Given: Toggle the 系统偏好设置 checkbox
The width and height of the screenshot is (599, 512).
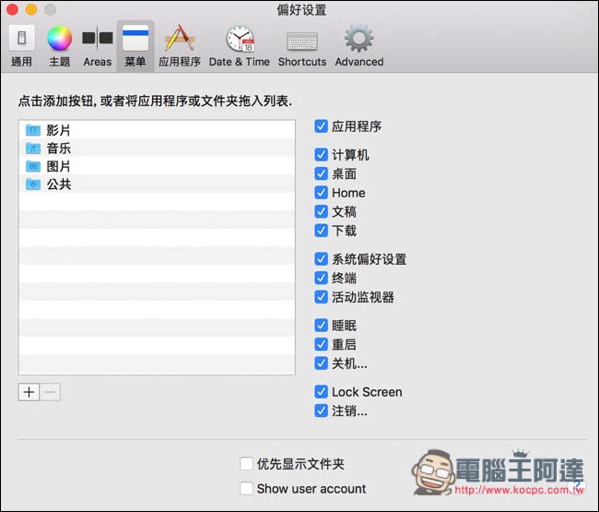Looking at the screenshot, I should 321,259.
